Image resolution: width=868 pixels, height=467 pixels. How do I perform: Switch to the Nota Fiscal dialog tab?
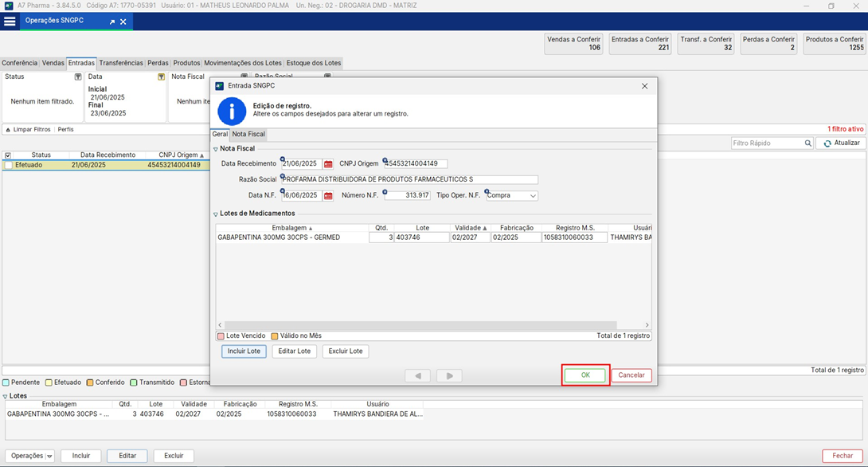point(248,135)
